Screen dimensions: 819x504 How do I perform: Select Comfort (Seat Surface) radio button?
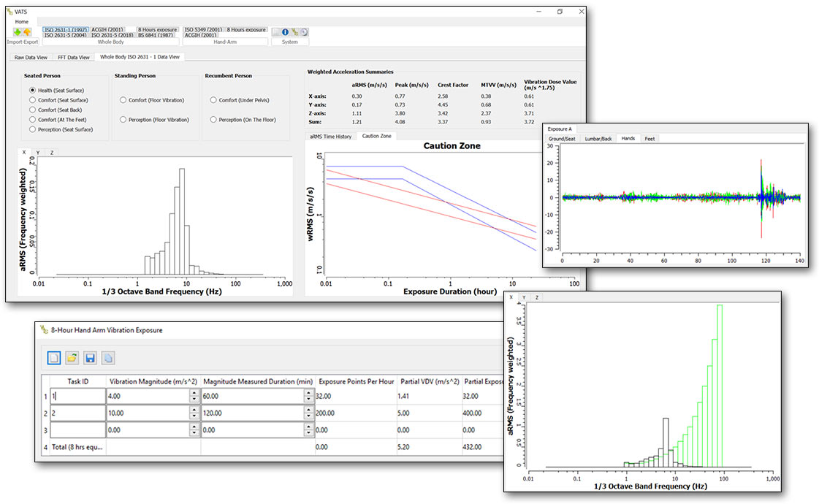coord(32,100)
